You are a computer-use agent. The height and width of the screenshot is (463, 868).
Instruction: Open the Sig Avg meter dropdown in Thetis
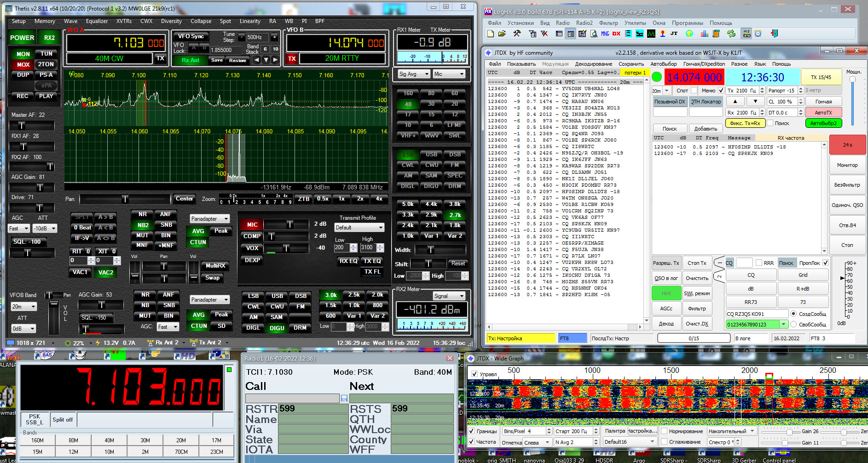click(x=414, y=74)
